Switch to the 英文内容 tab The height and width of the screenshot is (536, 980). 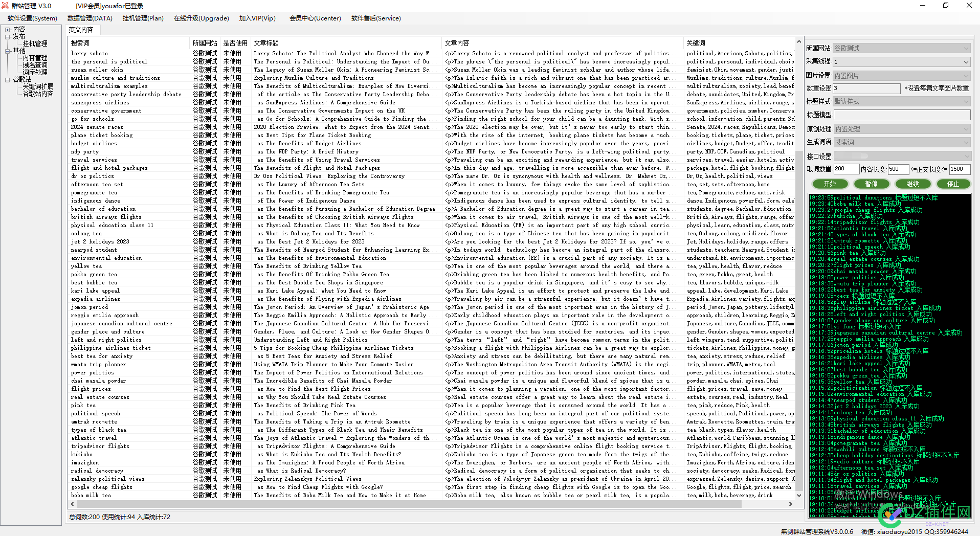pos(81,30)
